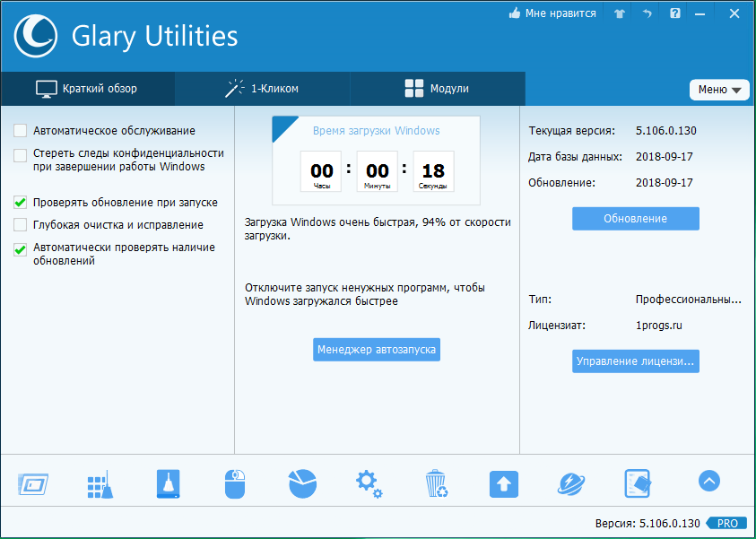Click the one-click mouse tool icon
The height and width of the screenshot is (539, 756).
(x=234, y=482)
